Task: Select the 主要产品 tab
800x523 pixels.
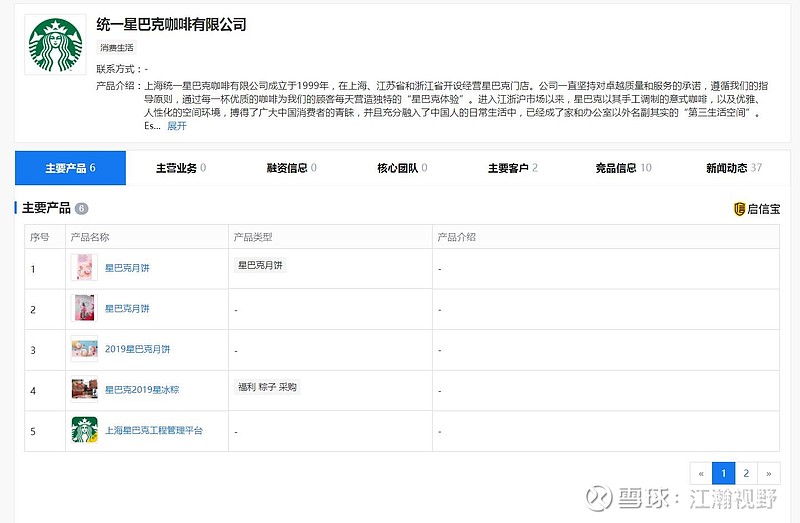Action: pyautogui.click(x=70, y=168)
